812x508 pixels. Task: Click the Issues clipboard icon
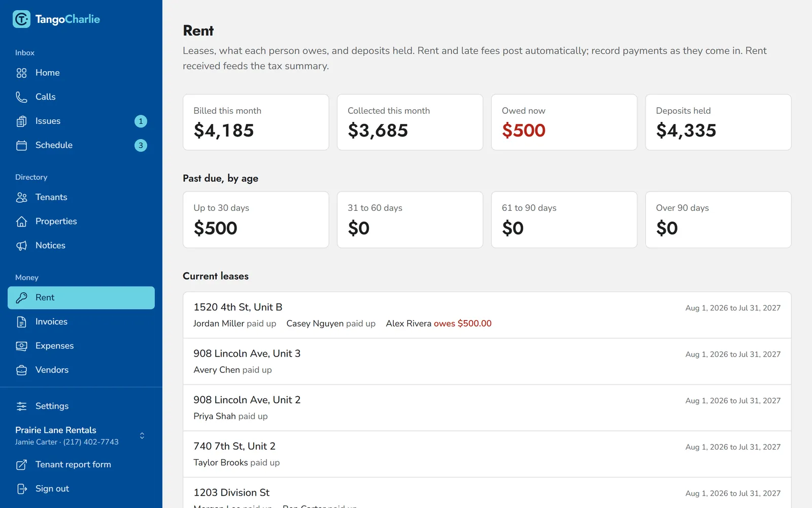(21, 121)
